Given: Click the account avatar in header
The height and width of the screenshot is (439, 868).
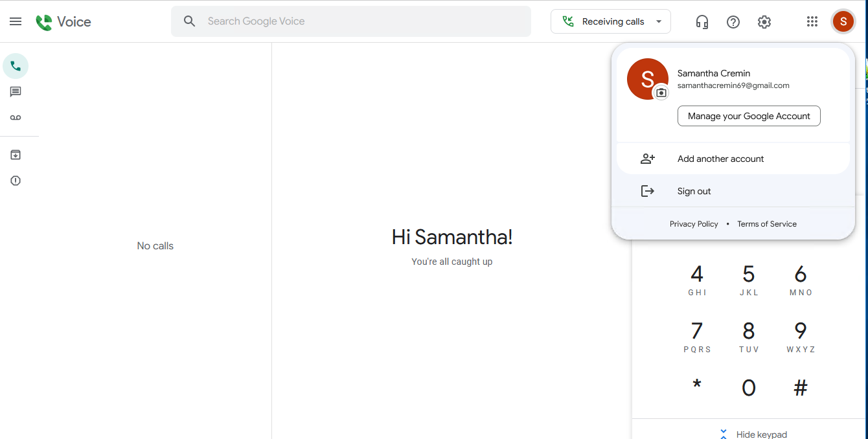Looking at the screenshot, I should [x=843, y=21].
